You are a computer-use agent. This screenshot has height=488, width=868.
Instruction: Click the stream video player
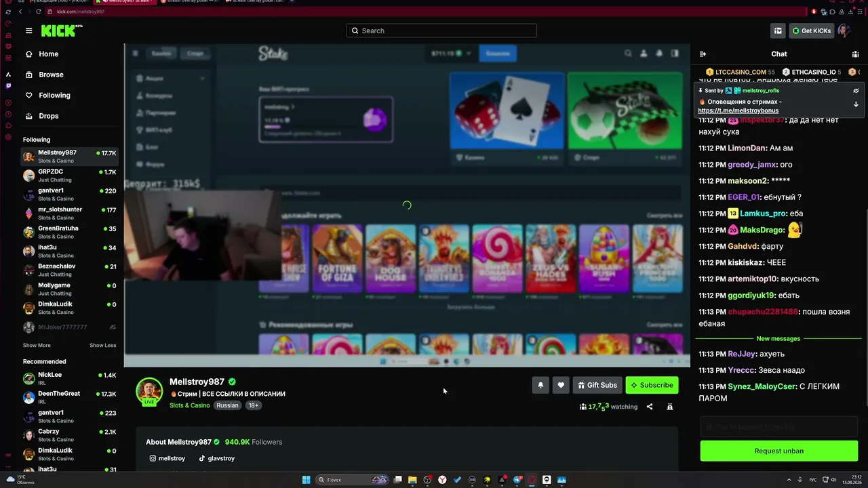click(x=407, y=205)
